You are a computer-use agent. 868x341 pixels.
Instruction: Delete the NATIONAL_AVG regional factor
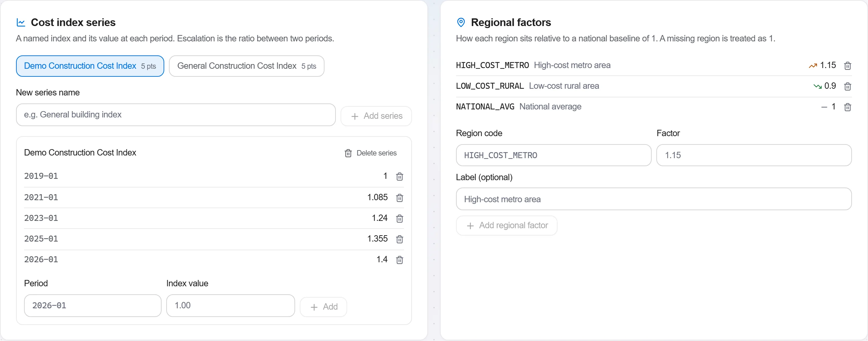pyautogui.click(x=847, y=107)
